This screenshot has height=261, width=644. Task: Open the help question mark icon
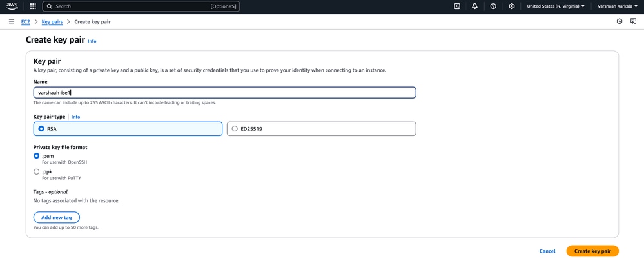[x=493, y=6]
